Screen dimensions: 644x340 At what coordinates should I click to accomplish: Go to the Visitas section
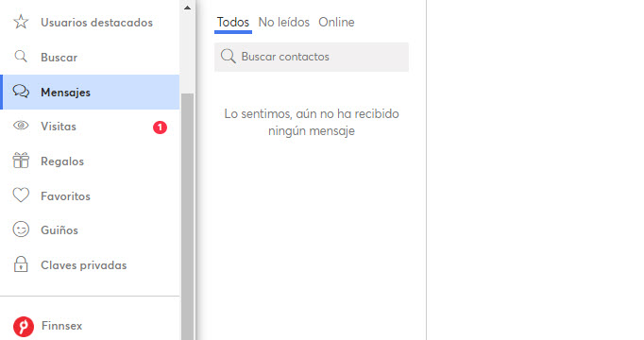pyautogui.click(x=90, y=127)
